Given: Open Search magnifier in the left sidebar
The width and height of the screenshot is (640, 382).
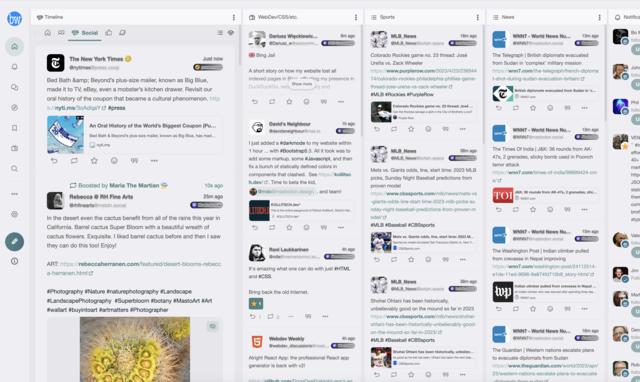Looking at the screenshot, I should 14,168.
